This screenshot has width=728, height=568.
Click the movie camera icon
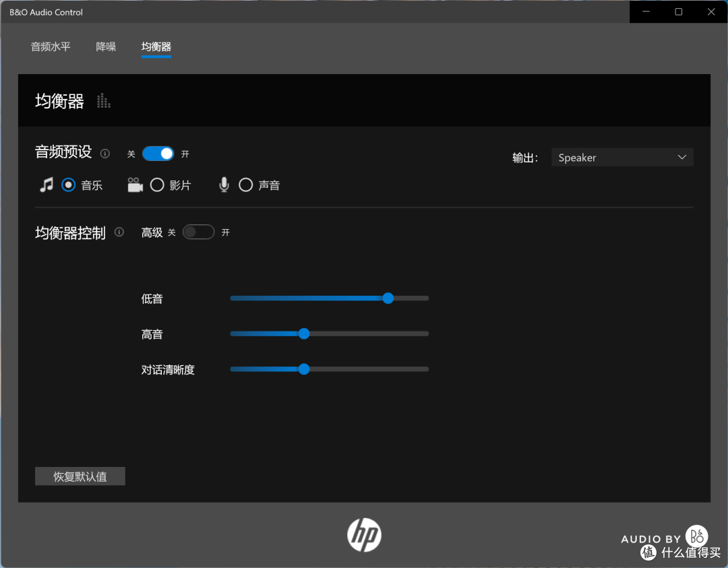tap(135, 185)
